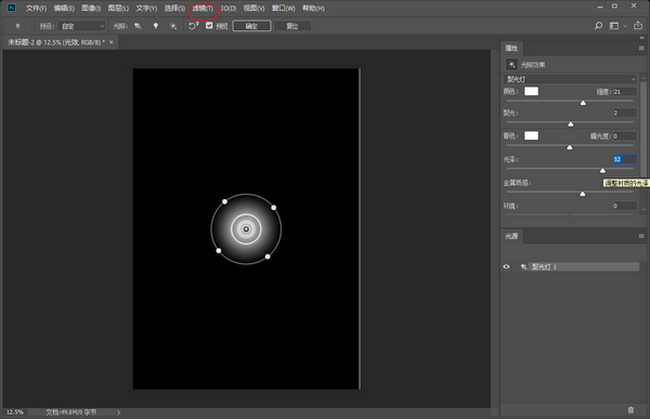This screenshot has height=419, width=650.
Task: Open the 预设 preset dropdown
Action: (x=81, y=26)
